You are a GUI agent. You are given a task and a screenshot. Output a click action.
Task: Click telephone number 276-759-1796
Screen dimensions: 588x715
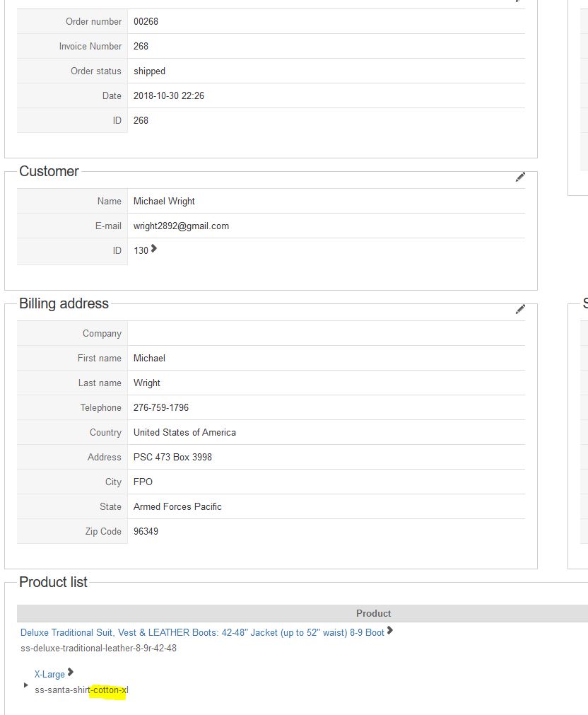pos(161,407)
